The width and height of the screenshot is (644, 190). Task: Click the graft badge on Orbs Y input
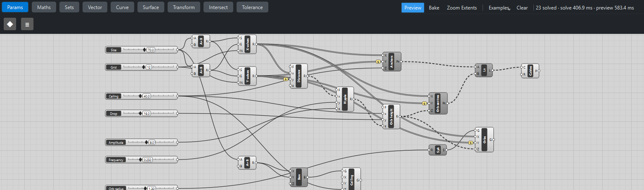(x=470, y=142)
